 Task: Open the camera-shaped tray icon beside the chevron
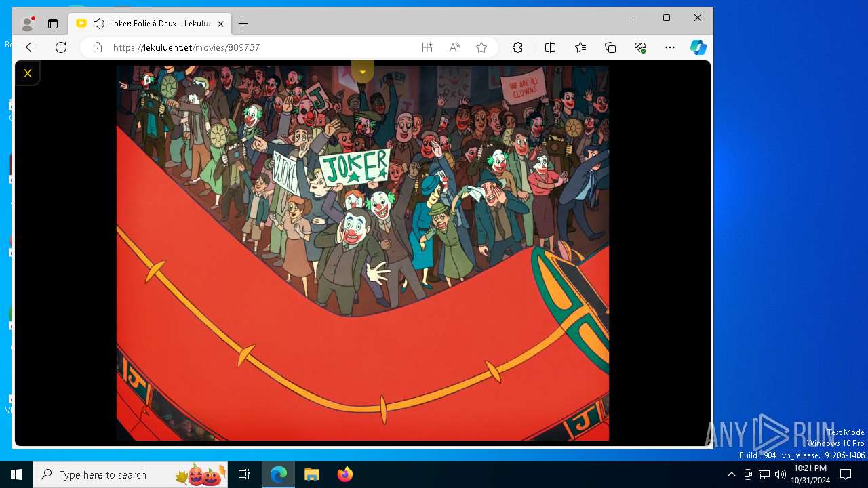click(748, 474)
